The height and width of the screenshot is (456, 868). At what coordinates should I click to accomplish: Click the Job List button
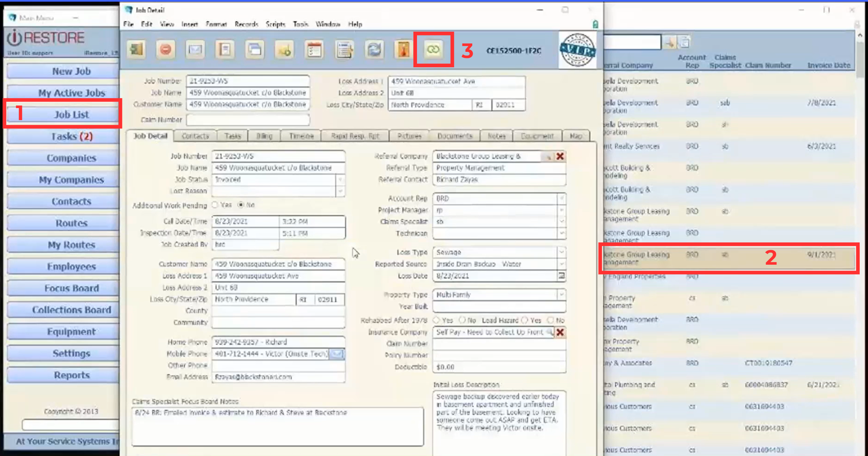pyautogui.click(x=71, y=115)
